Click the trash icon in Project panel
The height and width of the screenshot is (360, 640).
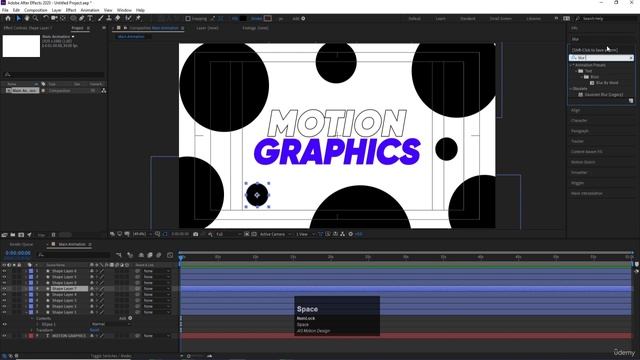(53, 235)
